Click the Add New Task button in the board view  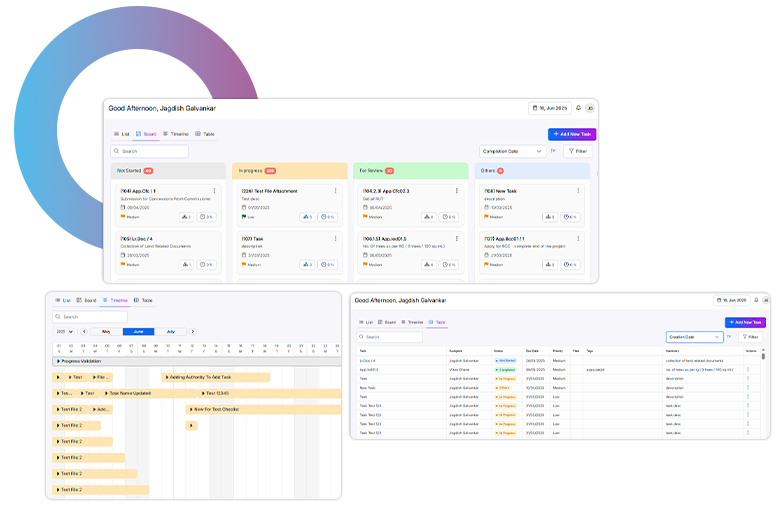point(572,134)
